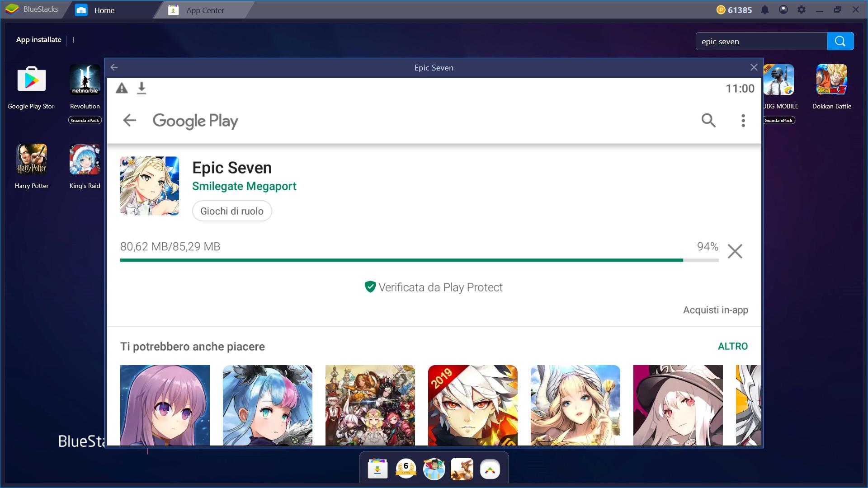Click the dock upward arrow icon
Viewport: 868px width, 488px height.
point(490,469)
